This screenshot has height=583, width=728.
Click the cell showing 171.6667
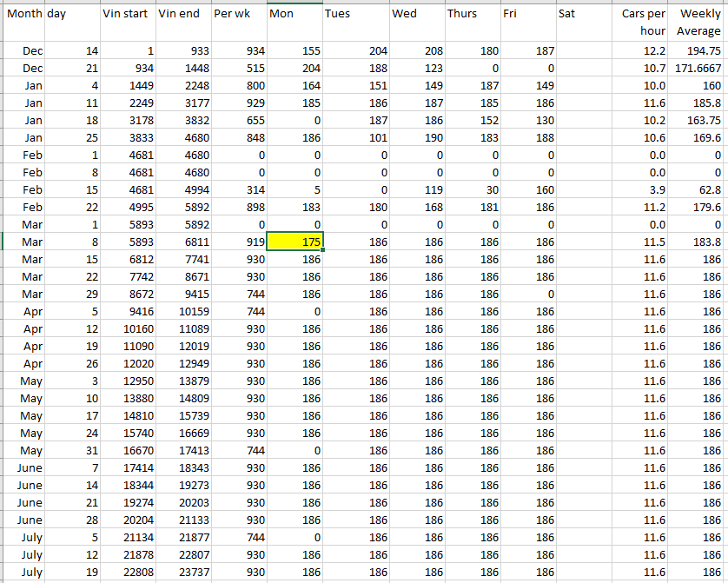pos(698,69)
